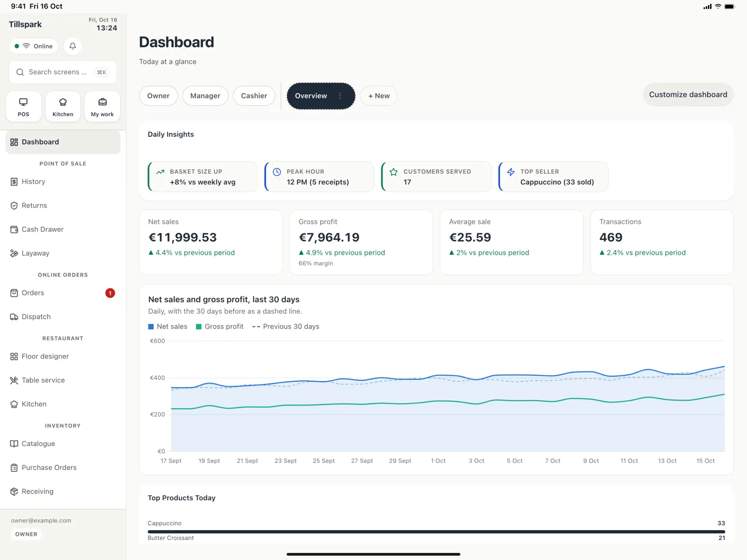Open the Overview tab options menu
Viewport: 747px width, 560px height.
tap(340, 96)
